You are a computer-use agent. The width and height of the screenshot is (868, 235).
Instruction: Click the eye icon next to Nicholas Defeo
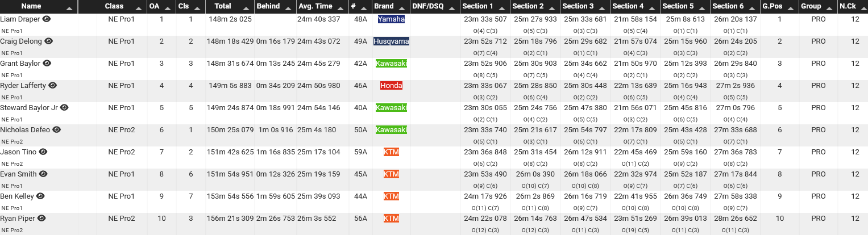pos(57,129)
